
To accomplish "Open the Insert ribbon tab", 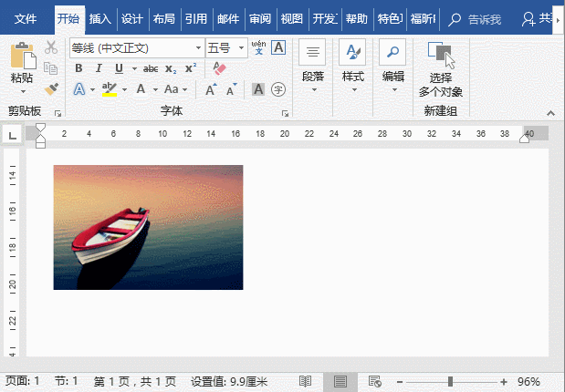I will [x=100, y=18].
